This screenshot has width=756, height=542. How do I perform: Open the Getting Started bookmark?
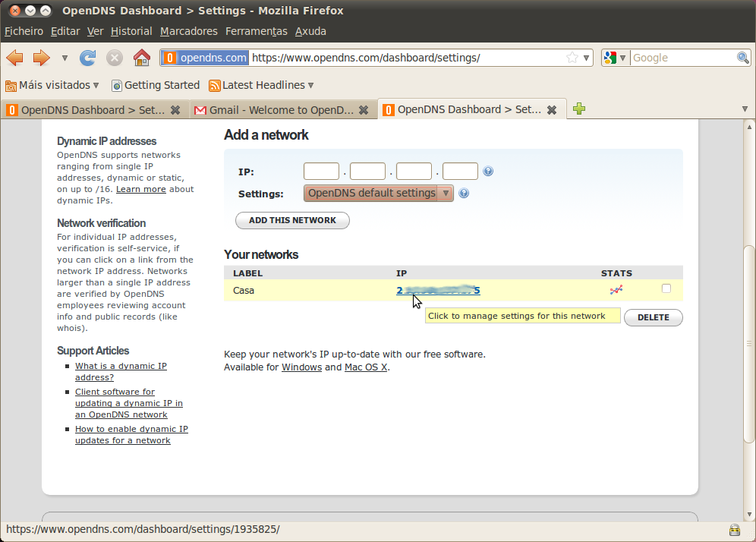pos(156,85)
